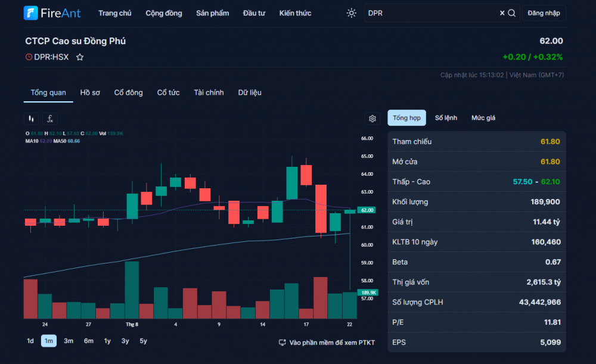Click the Thấp - Cao label
The image size is (596, 364).
point(411,182)
